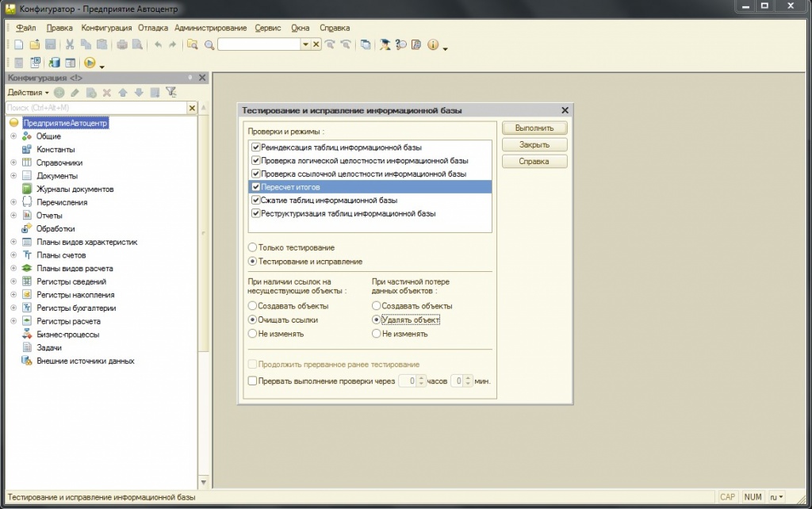Select the Только тестирование radio button
This screenshot has height=509, width=812.
[x=252, y=247]
